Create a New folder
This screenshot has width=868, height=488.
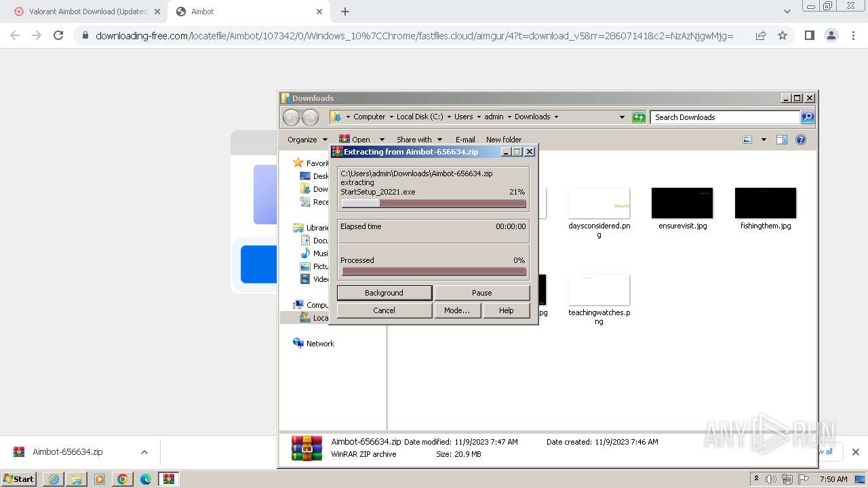(504, 140)
